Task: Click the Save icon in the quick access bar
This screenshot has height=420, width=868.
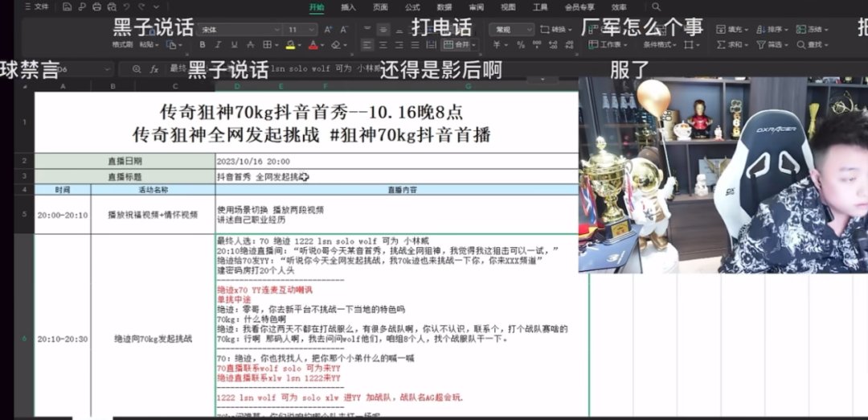Action: (x=68, y=7)
